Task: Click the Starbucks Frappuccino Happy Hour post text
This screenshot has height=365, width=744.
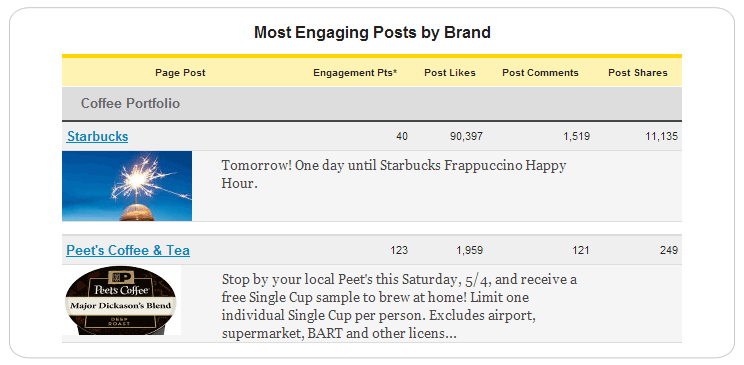Action: (394, 175)
